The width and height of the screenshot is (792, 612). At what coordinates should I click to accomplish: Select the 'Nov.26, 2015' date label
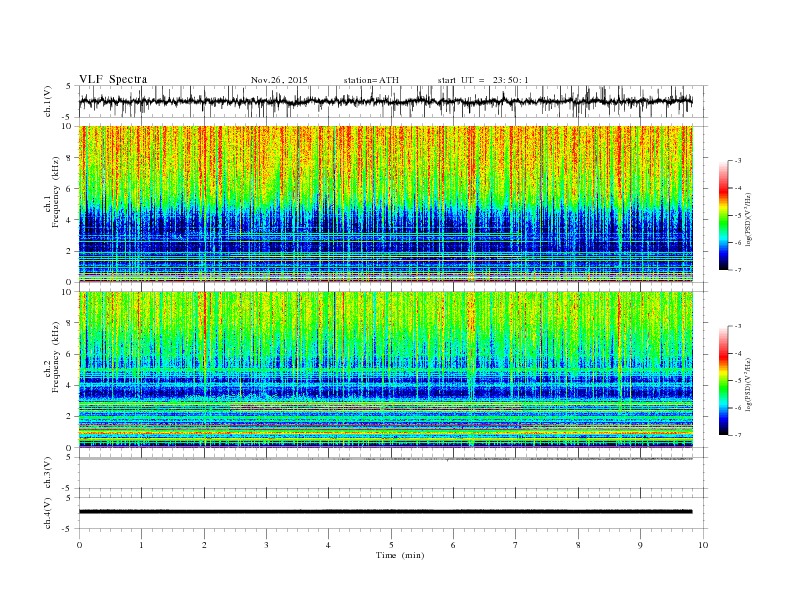(279, 80)
